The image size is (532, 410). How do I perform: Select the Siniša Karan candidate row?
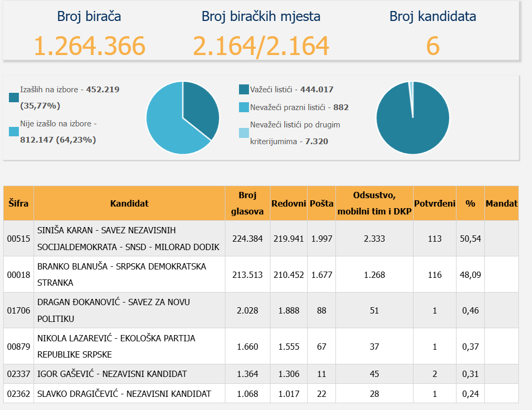coord(129,239)
